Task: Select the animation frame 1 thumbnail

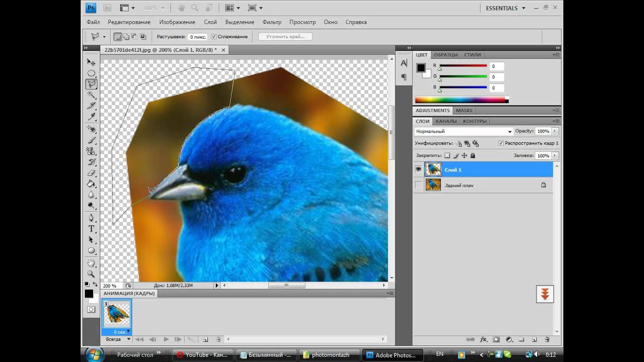Action: [116, 314]
